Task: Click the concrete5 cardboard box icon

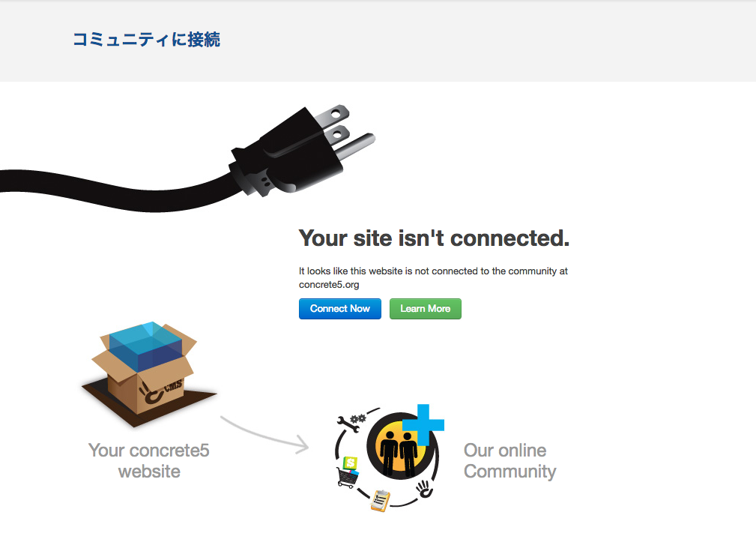Action: coord(148,374)
